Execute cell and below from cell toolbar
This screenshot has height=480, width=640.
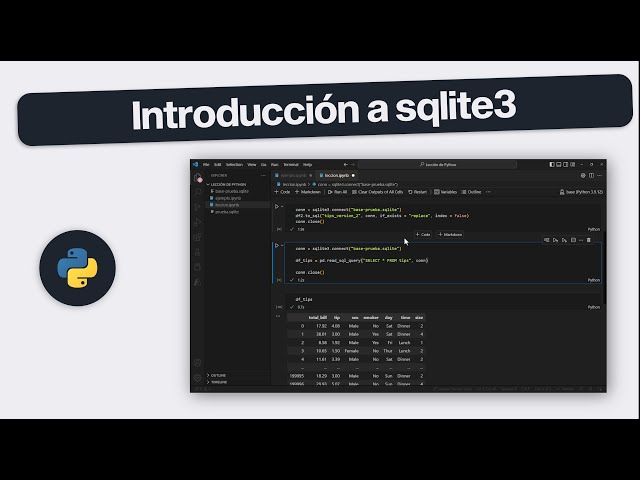point(564,240)
